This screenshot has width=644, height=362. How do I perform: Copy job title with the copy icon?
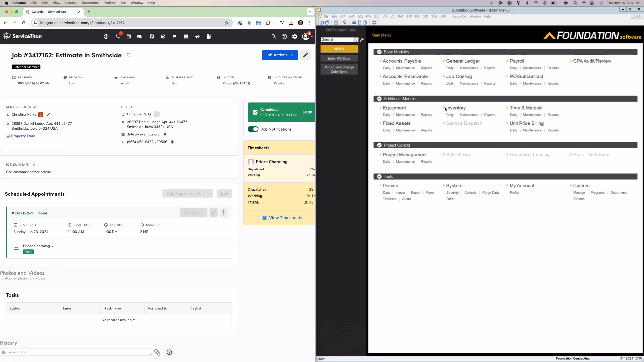tap(129, 55)
